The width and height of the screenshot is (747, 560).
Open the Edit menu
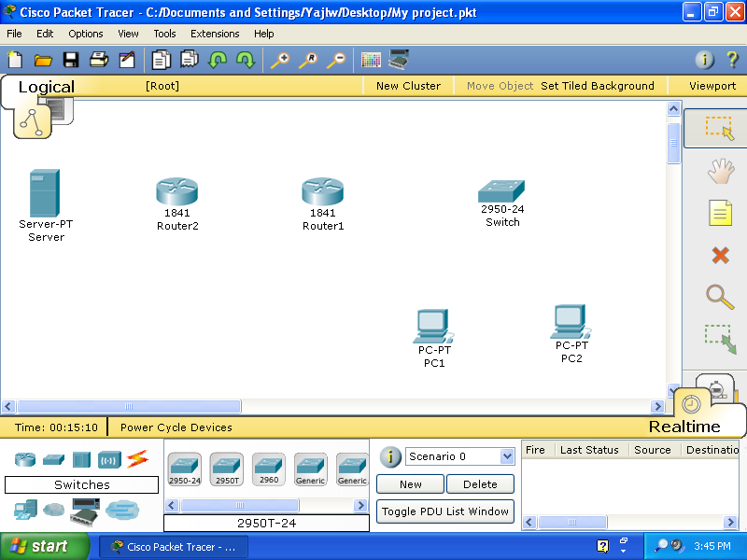point(45,34)
